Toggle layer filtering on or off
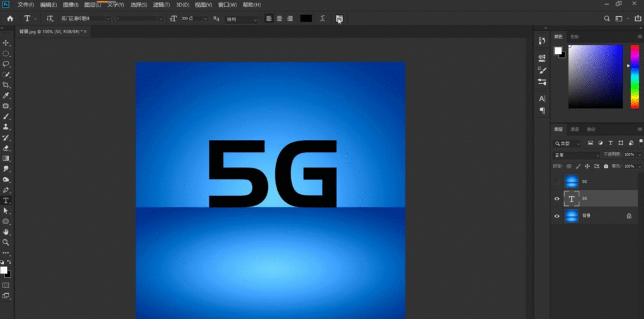Viewport: 644px width, 319px height. 641,143
